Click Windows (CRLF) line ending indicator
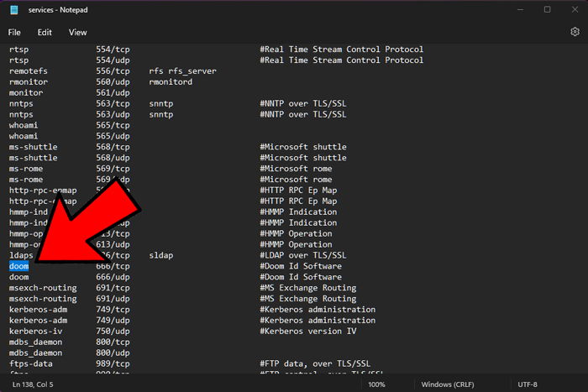 (448, 384)
